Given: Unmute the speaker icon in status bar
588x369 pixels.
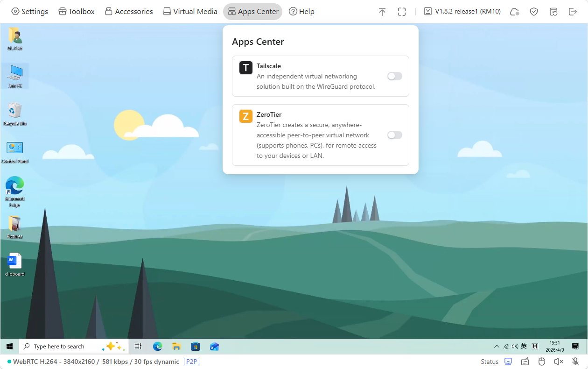Looking at the screenshot, I should [x=558, y=362].
